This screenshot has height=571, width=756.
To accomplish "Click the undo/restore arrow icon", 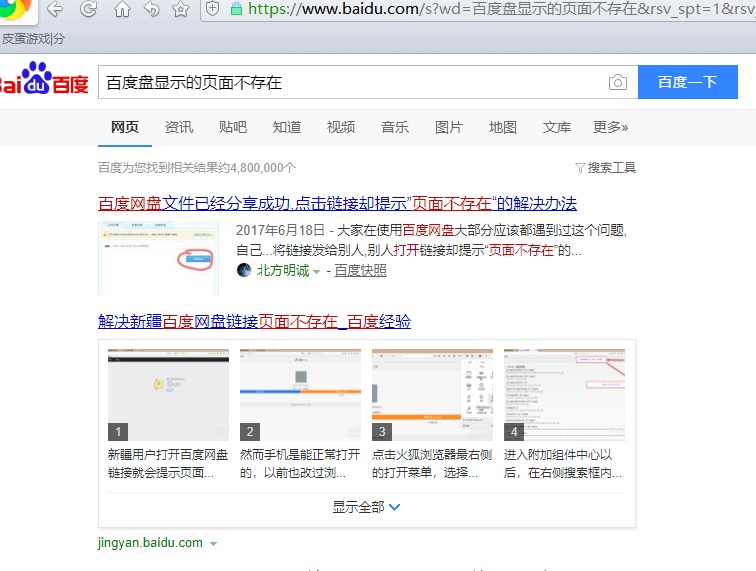I will [x=152, y=9].
